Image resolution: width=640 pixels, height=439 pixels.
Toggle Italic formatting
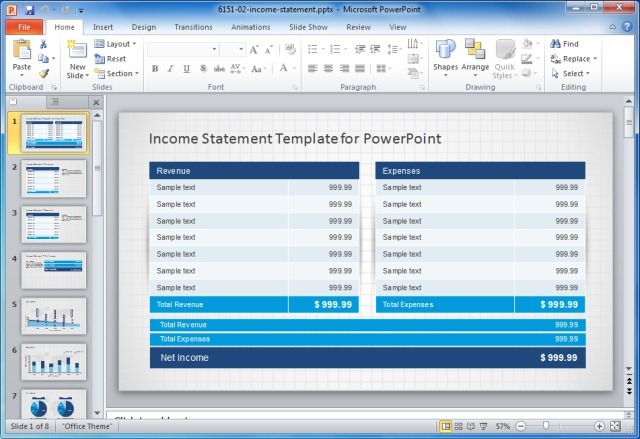coord(171,69)
